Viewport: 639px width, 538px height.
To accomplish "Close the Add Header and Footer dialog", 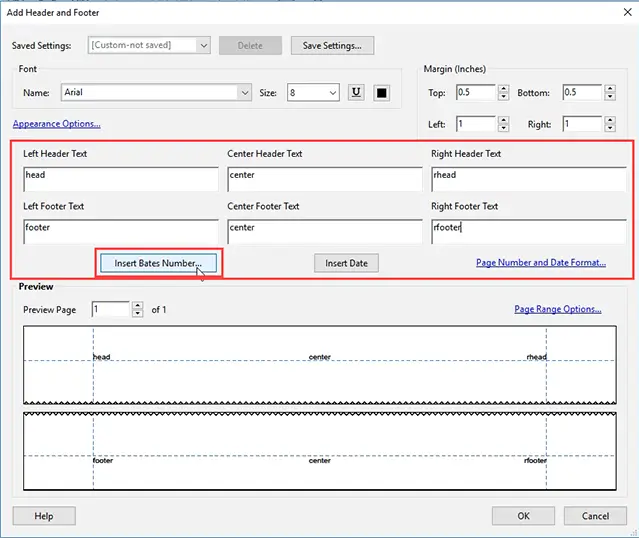I will click(x=628, y=12).
